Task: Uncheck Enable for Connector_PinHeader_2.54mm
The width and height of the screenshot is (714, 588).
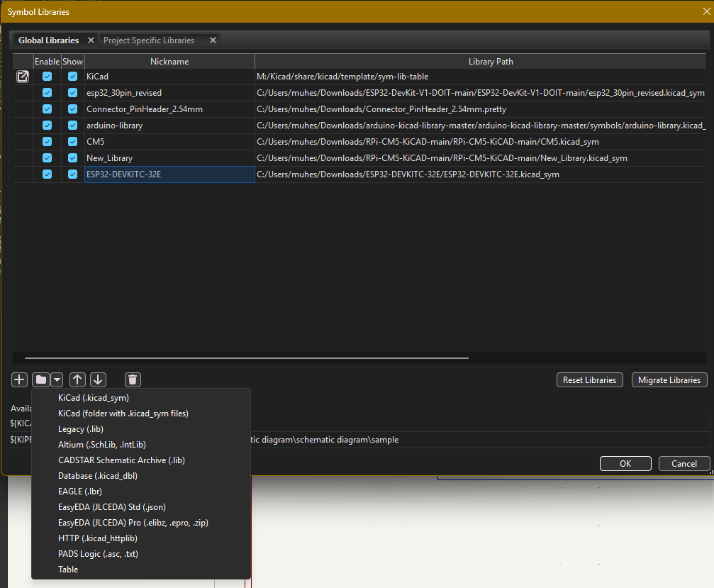Action: click(x=47, y=109)
